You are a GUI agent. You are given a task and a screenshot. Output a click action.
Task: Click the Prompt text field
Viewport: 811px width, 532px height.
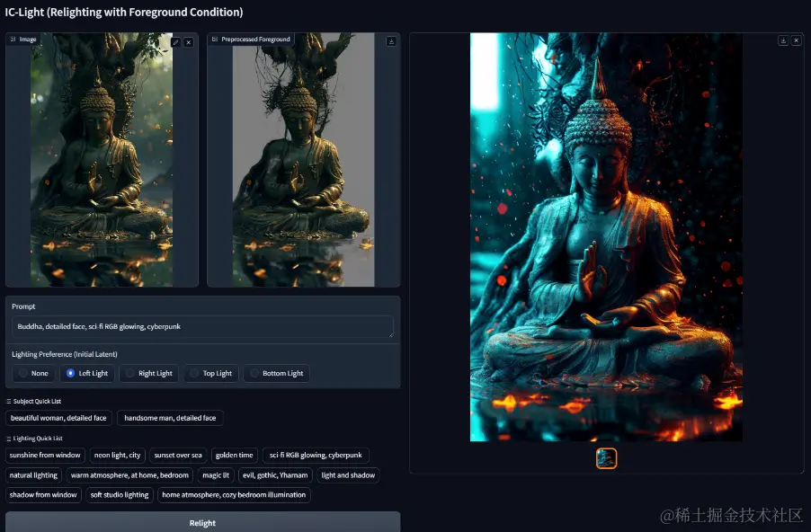coord(202,327)
